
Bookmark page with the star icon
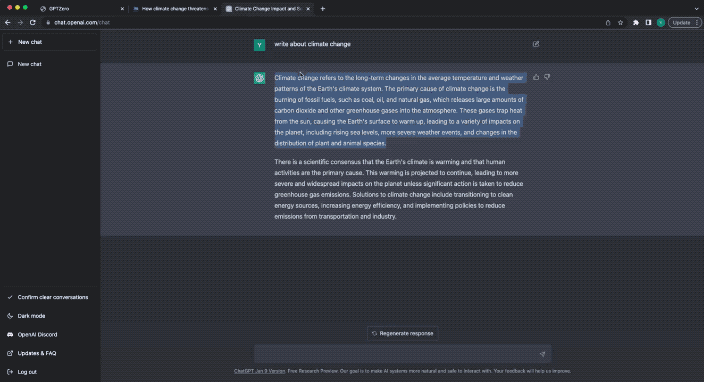point(620,22)
